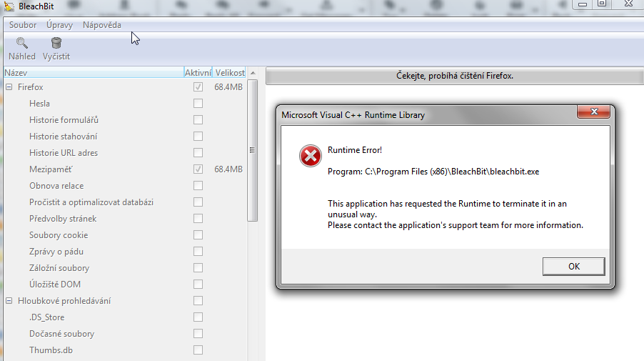Select the Obnova relace item
Viewport: 644px width, 361px height.
click(x=56, y=186)
